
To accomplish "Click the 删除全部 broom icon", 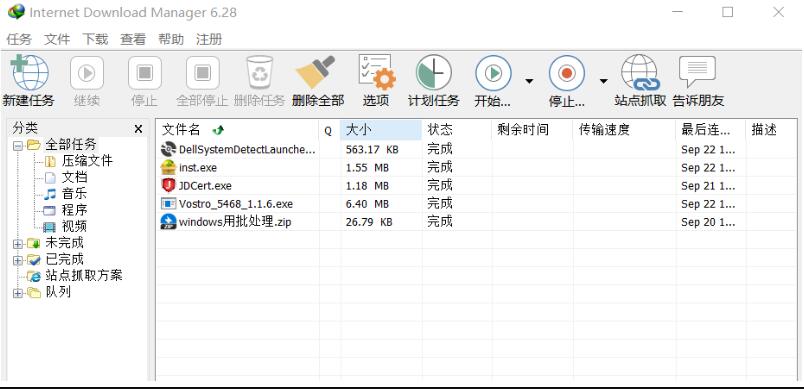I will pos(316,72).
